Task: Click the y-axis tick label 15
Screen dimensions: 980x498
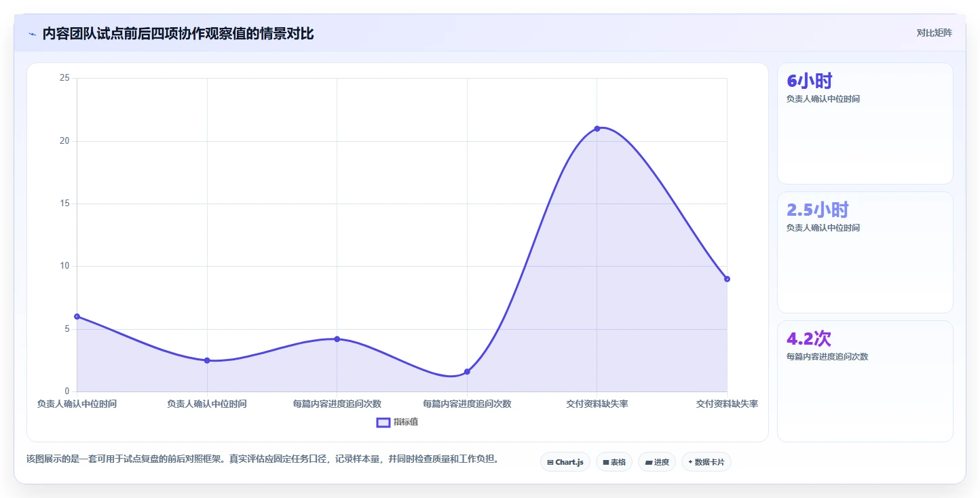Action: coord(64,204)
